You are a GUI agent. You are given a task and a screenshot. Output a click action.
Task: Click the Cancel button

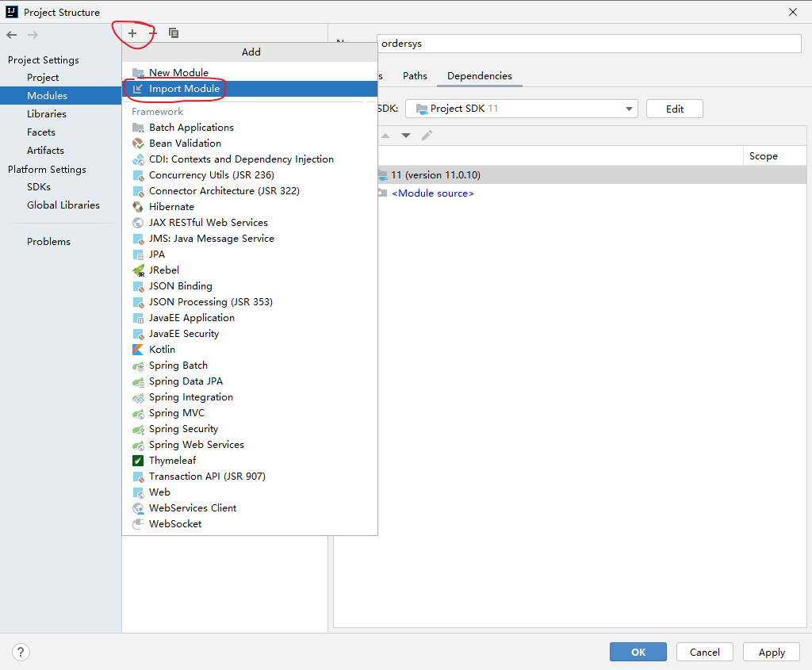(704, 652)
